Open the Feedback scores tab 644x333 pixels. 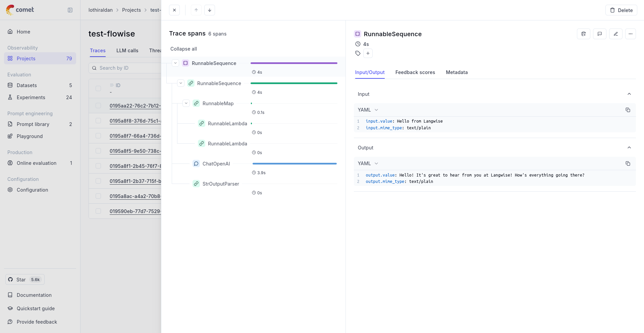point(415,72)
